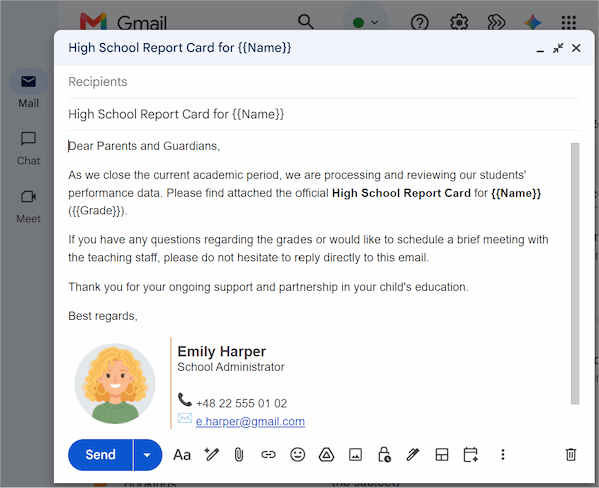
Task: Click compose window title text
Action: pyautogui.click(x=180, y=48)
